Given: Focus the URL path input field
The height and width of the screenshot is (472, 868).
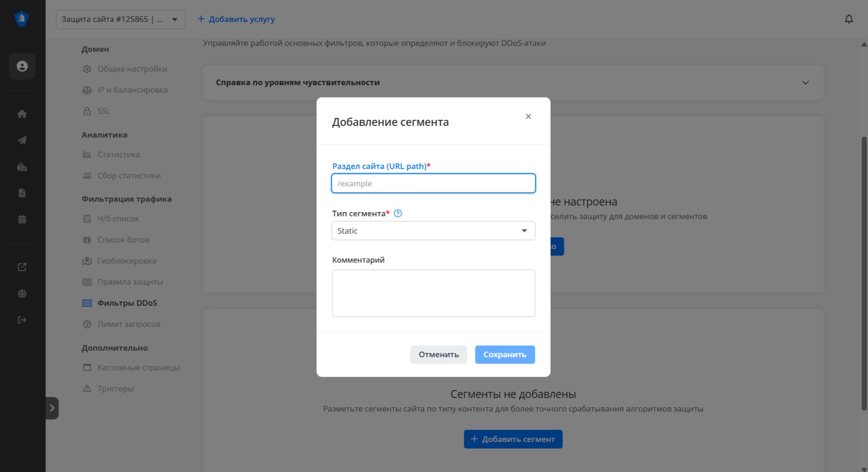Looking at the screenshot, I should point(433,184).
